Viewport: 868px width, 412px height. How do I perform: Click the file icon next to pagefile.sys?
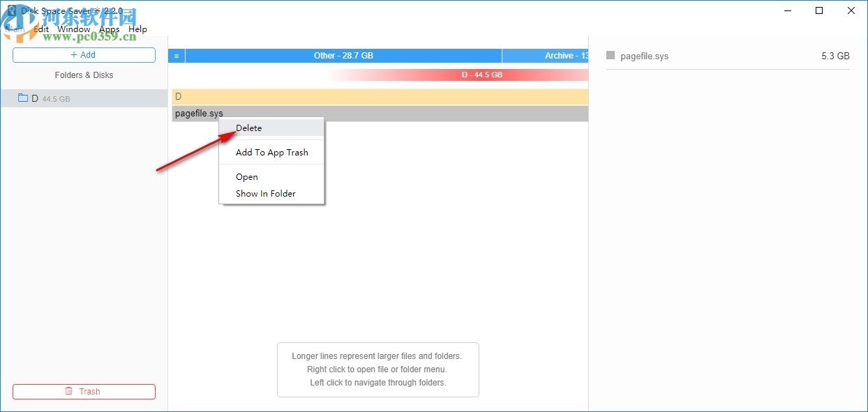(x=610, y=56)
